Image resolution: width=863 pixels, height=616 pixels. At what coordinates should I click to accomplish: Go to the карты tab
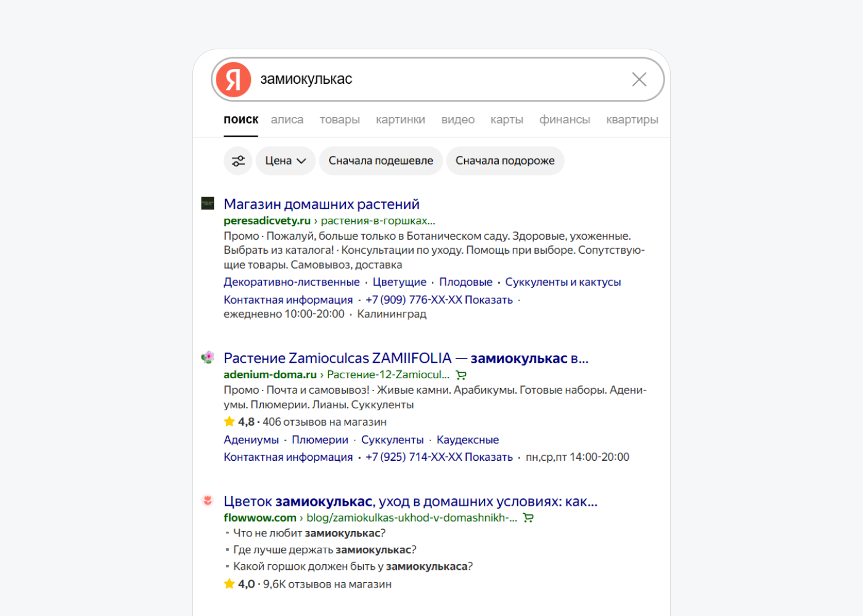pyautogui.click(x=507, y=120)
